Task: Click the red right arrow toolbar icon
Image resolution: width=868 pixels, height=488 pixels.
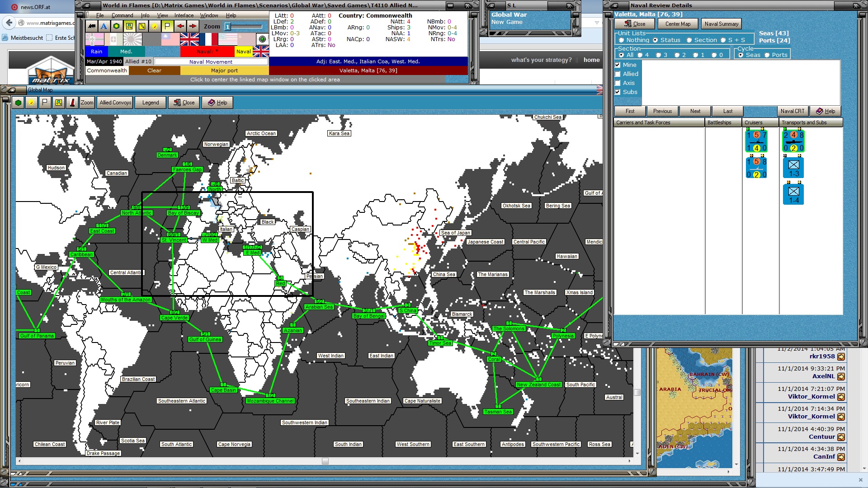Action: [193, 26]
